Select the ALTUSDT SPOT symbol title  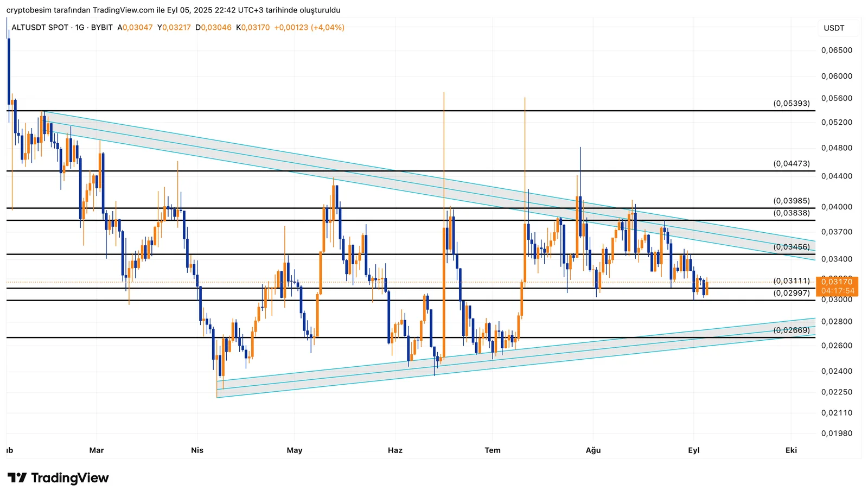40,27
